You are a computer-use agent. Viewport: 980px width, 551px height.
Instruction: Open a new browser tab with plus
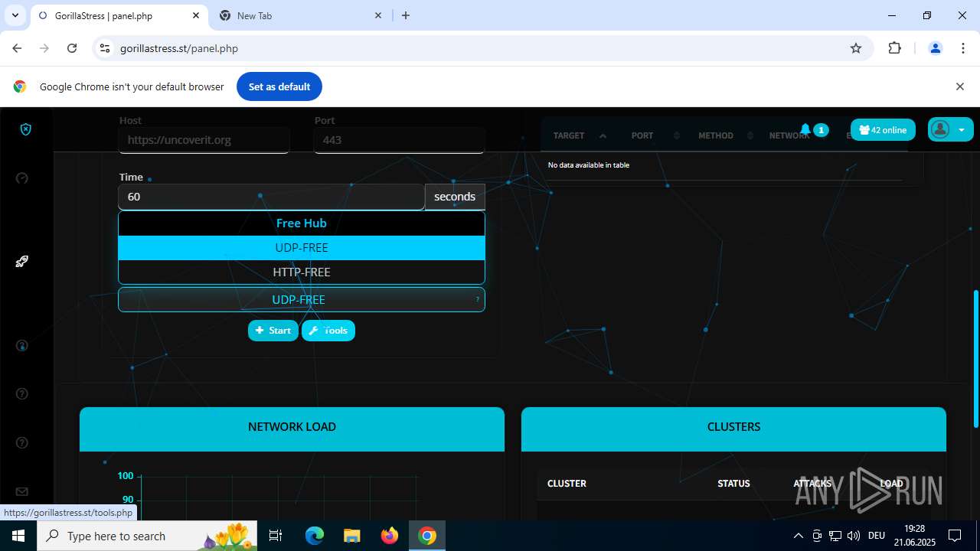click(406, 15)
